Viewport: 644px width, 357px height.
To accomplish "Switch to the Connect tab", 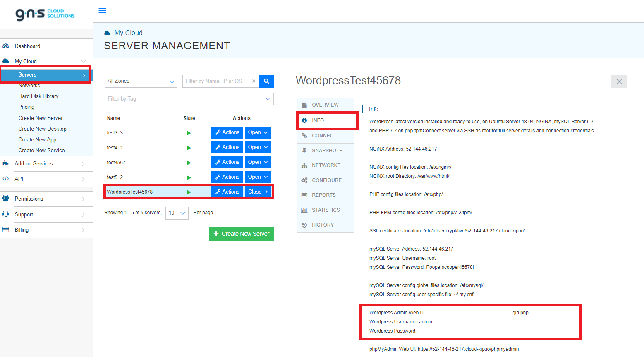I will [x=326, y=136].
